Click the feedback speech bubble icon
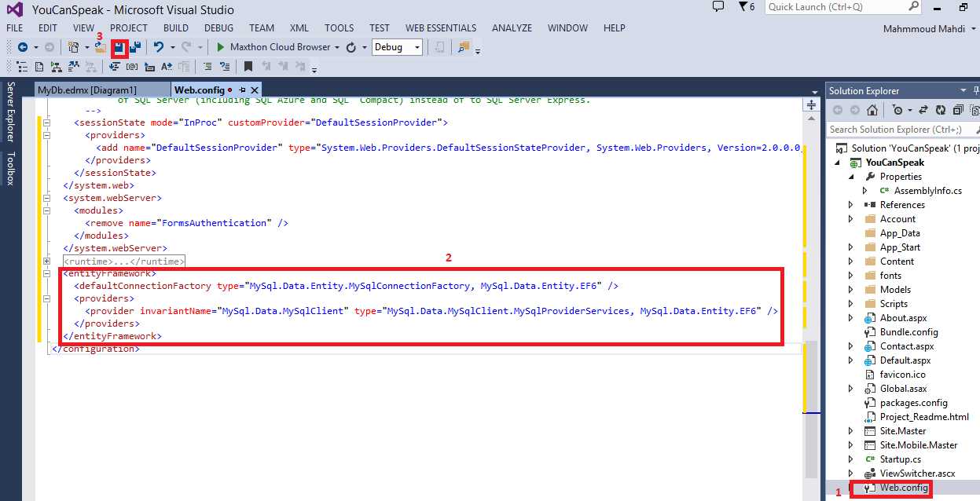This screenshot has width=980, height=501. click(718, 7)
